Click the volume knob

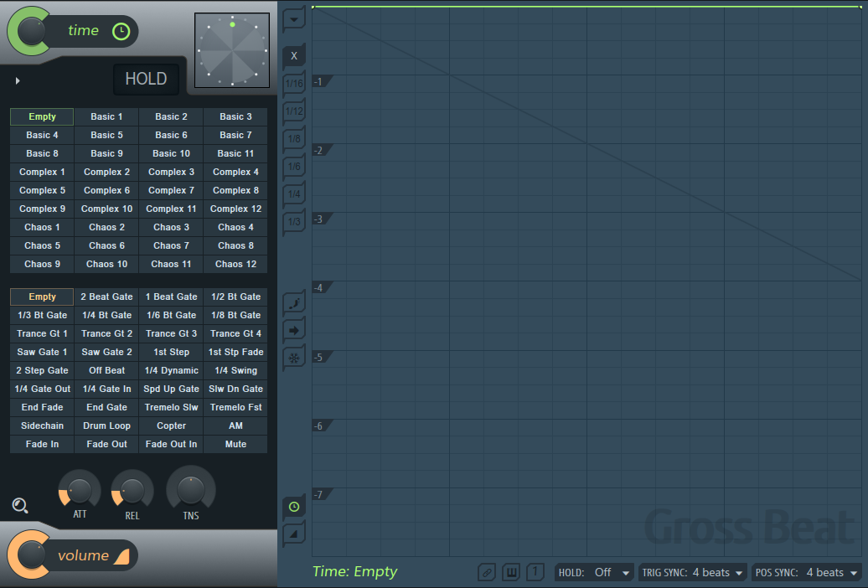[32, 555]
